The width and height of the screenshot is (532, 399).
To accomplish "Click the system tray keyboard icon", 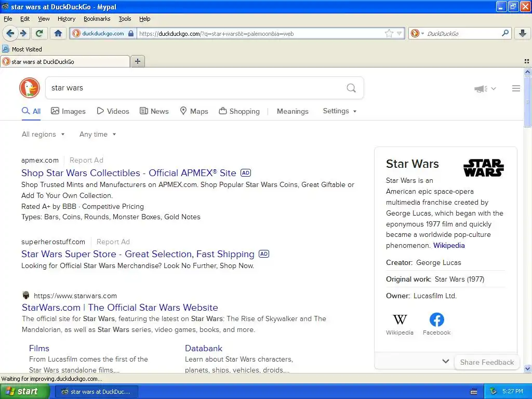I will pos(474,392).
